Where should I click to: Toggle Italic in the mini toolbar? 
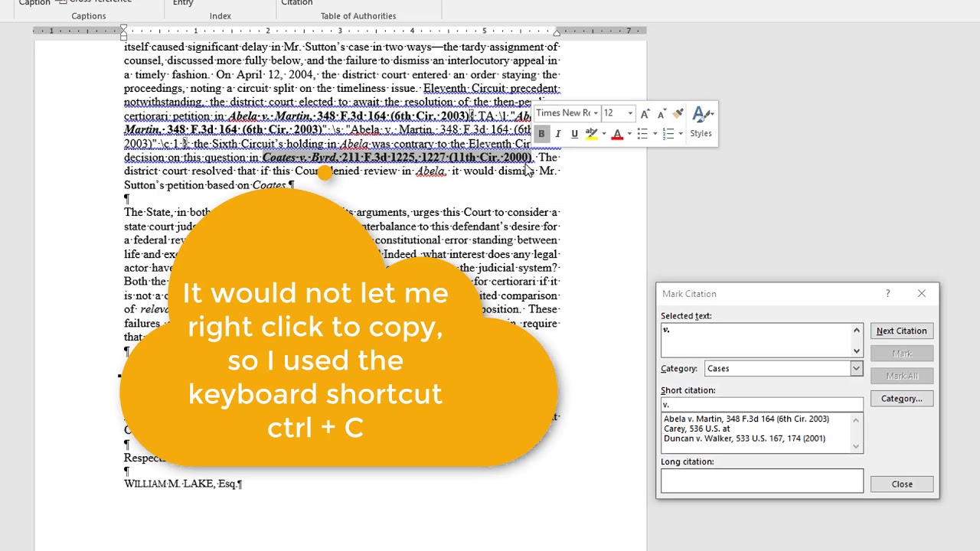(x=558, y=134)
